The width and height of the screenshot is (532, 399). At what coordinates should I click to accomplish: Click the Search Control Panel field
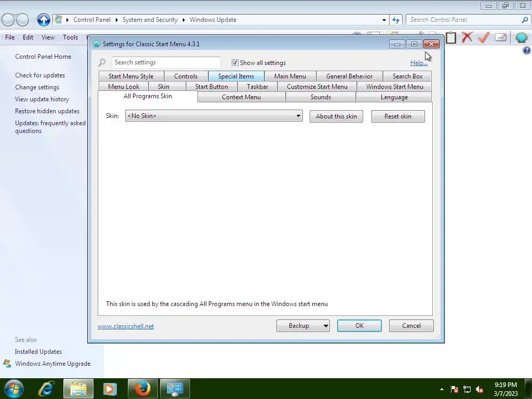tap(464, 20)
